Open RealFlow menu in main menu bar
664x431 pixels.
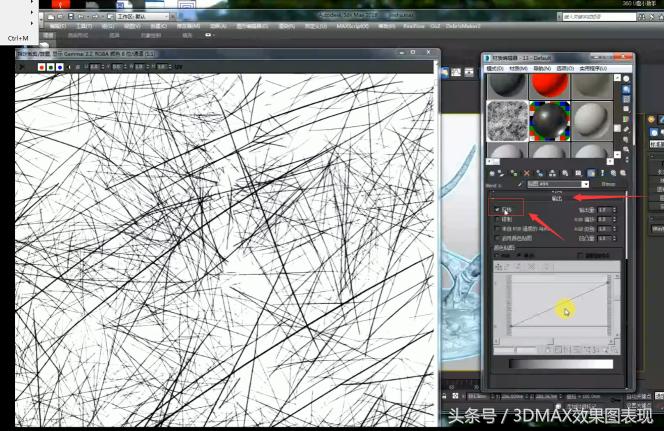413,26
